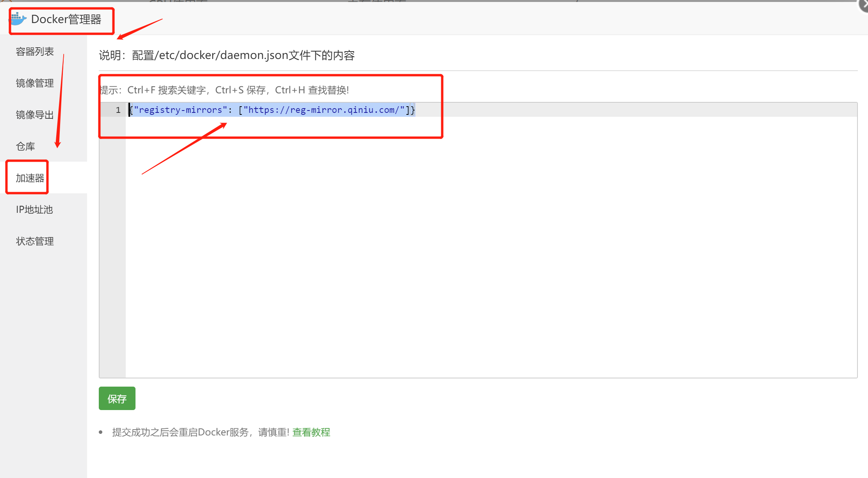
Task: Switch to the 镜像管理 tab
Action: (x=35, y=83)
